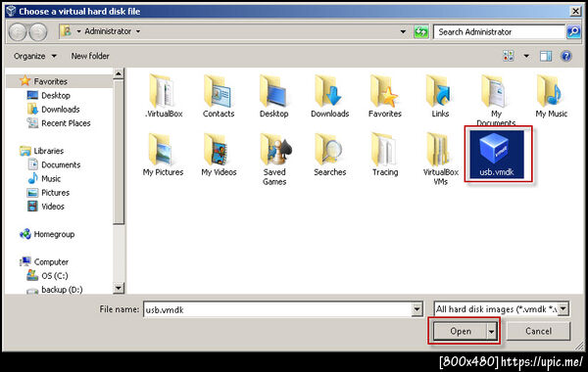Viewport: 588px width, 372px height.
Task: Select the My Music folder
Action: click(x=551, y=96)
